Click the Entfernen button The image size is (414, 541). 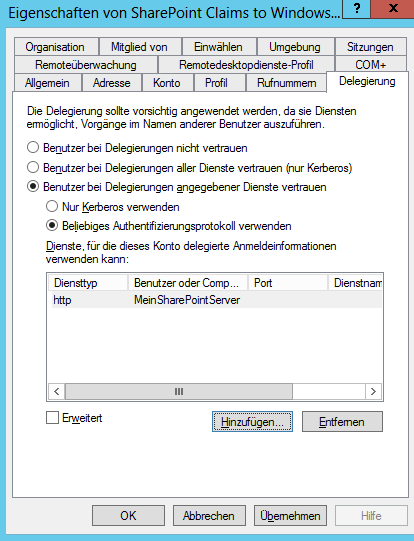pos(342,421)
